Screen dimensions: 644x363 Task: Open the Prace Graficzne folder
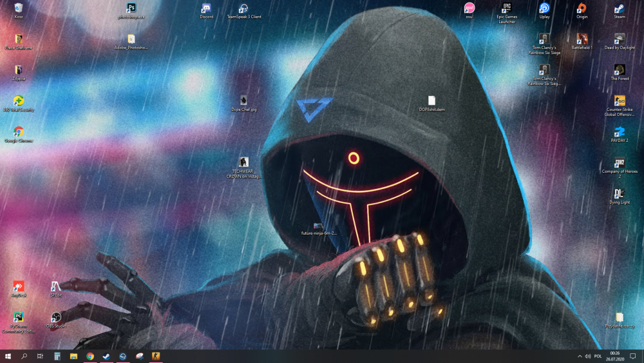(x=19, y=41)
